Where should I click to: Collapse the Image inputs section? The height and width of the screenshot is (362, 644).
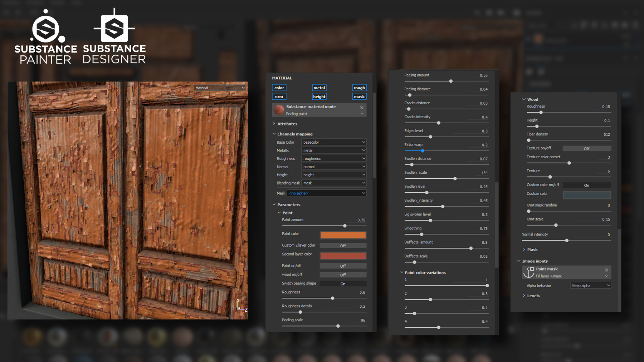click(519, 261)
